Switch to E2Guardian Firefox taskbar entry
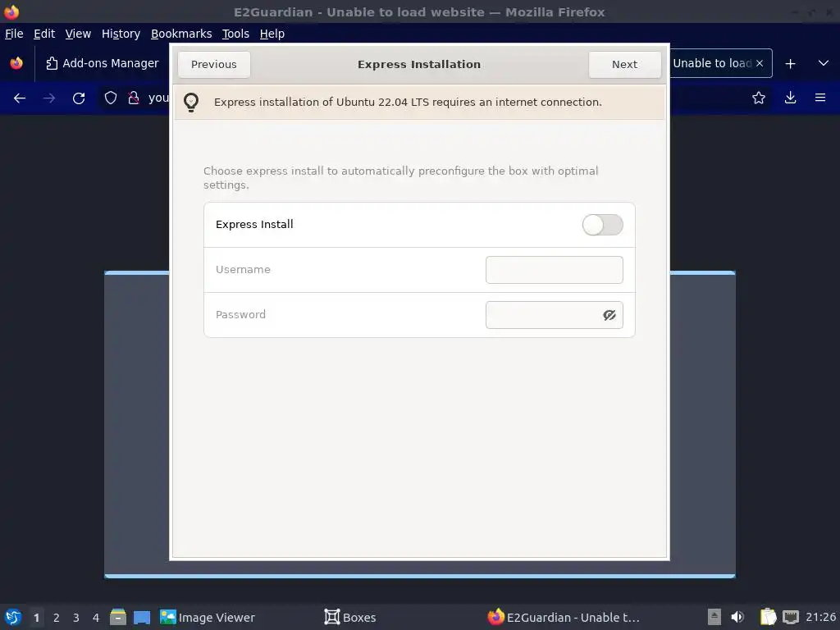 (564, 617)
